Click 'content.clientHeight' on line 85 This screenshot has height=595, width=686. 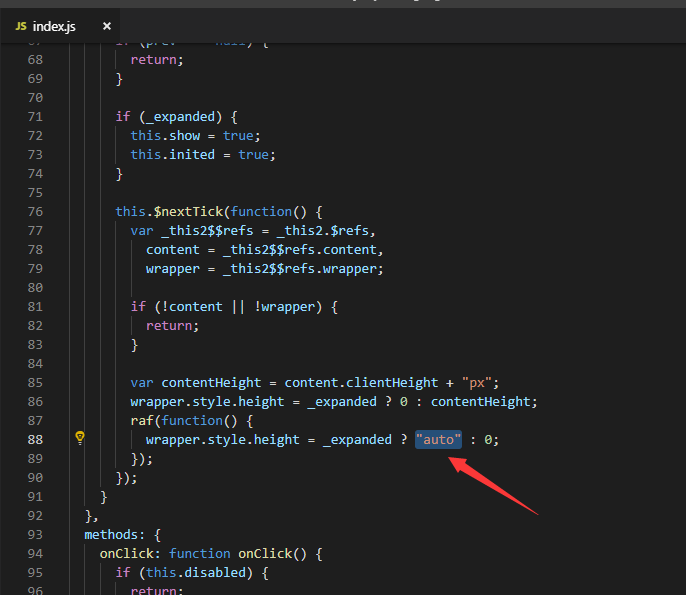pos(361,382)
